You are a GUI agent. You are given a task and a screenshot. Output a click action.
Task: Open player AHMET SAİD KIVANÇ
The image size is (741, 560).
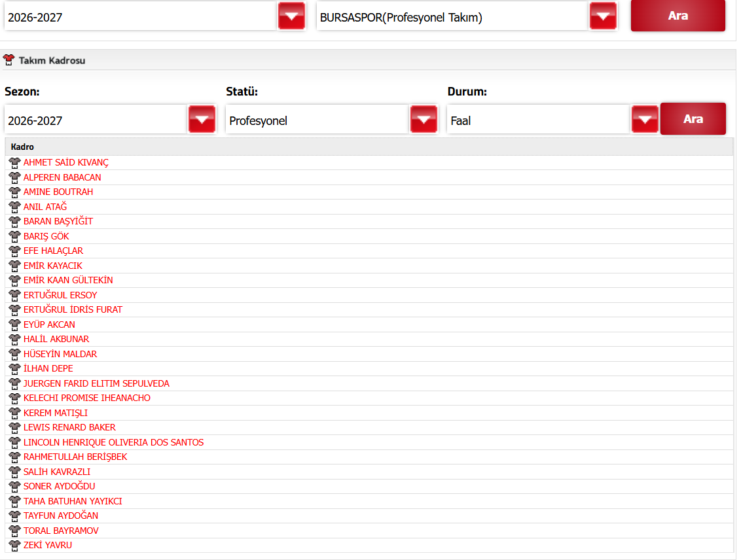65,162
